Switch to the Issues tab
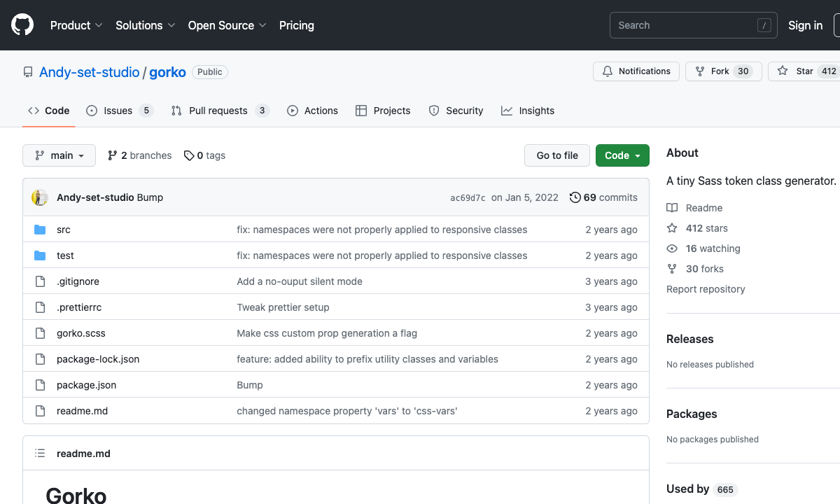The image size is (840, 504). tap(118, 111)
